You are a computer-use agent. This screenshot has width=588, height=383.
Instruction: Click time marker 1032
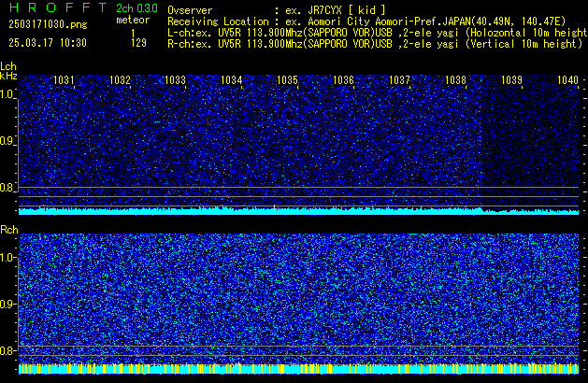(120, 80)
